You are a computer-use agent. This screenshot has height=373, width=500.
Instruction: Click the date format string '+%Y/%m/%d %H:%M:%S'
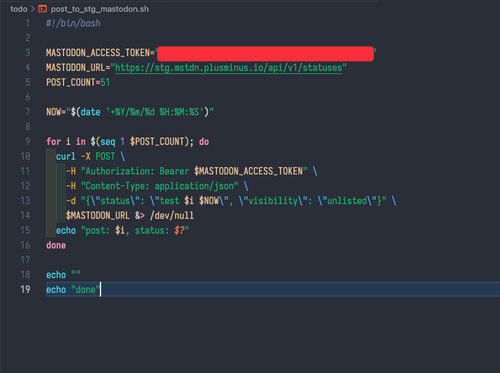pos(155,112)
